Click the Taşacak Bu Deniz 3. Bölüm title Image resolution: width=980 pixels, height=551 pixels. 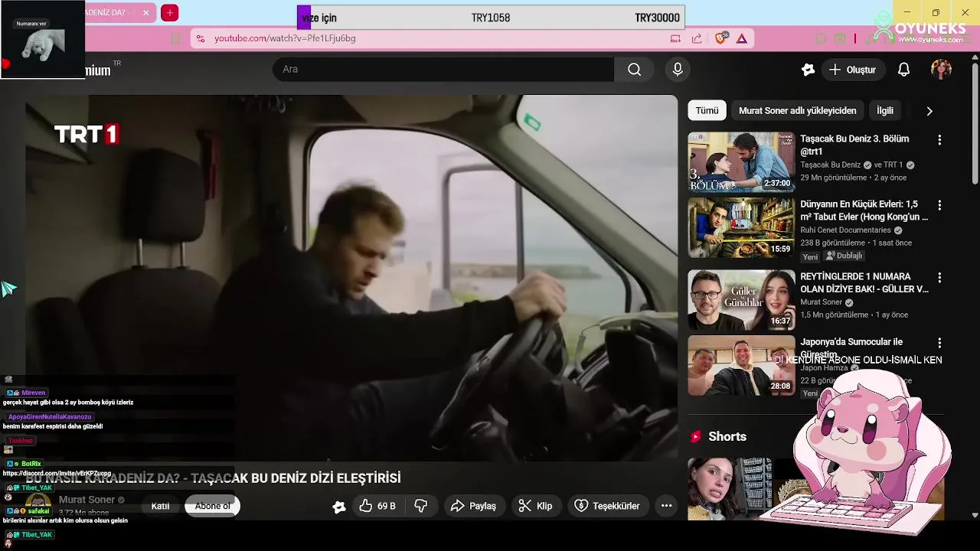coord(854,145)
